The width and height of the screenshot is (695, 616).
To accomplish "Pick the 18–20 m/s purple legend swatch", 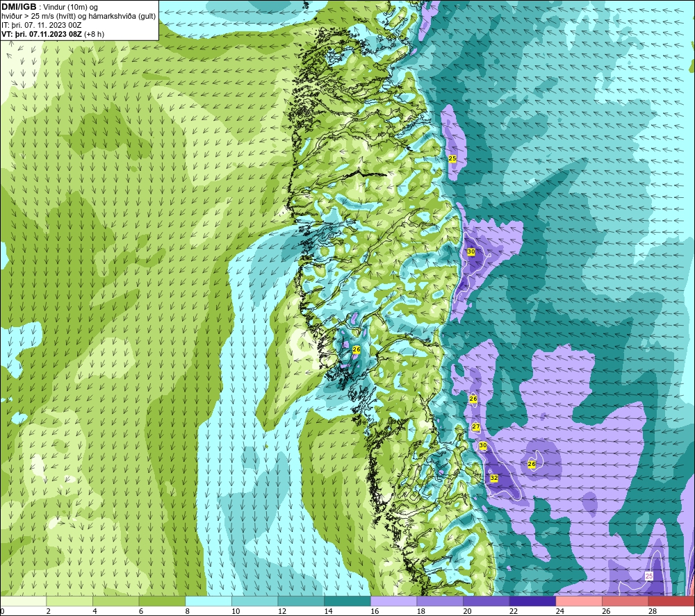I will coord(440,601).
